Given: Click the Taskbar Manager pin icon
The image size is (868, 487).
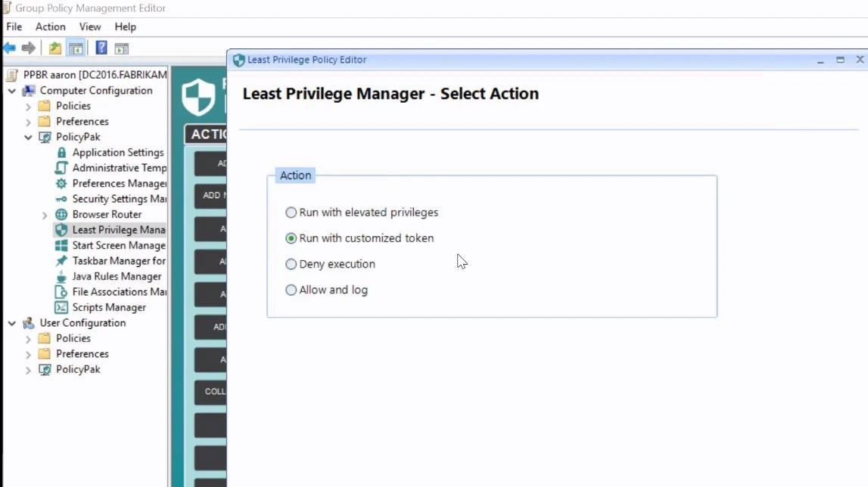Looking at the screenshot, I should pos(62,261).
